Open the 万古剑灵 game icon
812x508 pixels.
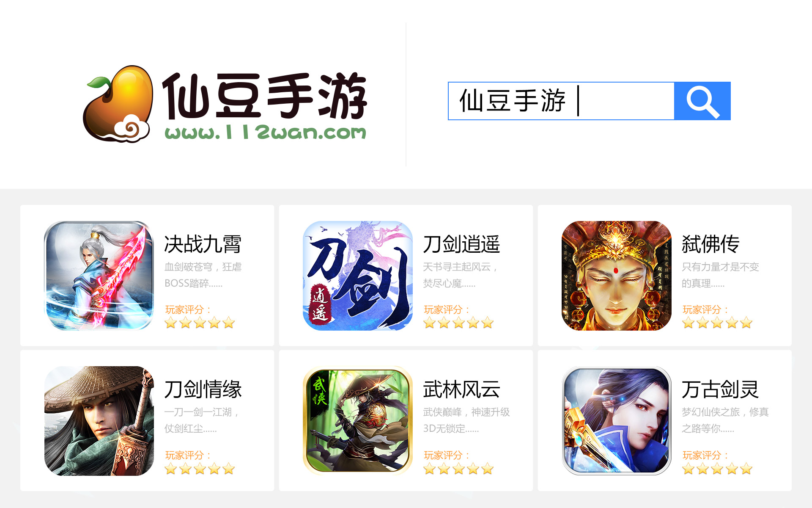[617, 421]
